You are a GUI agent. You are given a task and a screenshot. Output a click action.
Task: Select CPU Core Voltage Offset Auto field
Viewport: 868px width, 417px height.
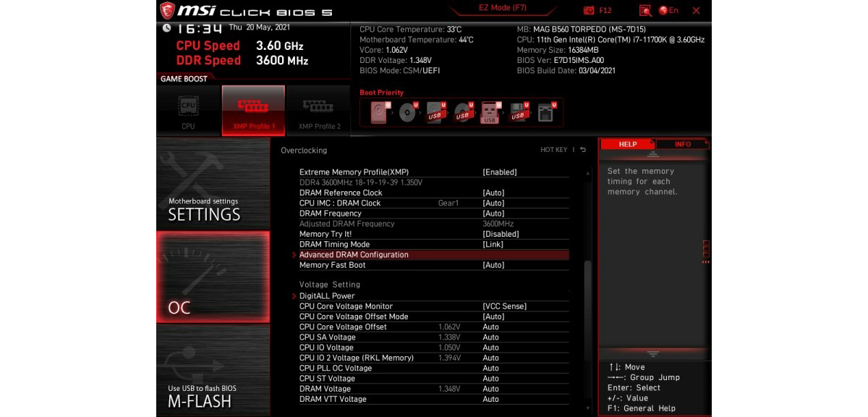click(490, 327)
